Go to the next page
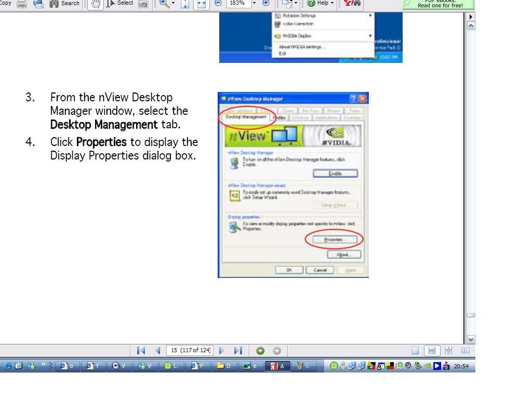The width and height of the screenshot is (532, 399). click(x=221, y=351)
